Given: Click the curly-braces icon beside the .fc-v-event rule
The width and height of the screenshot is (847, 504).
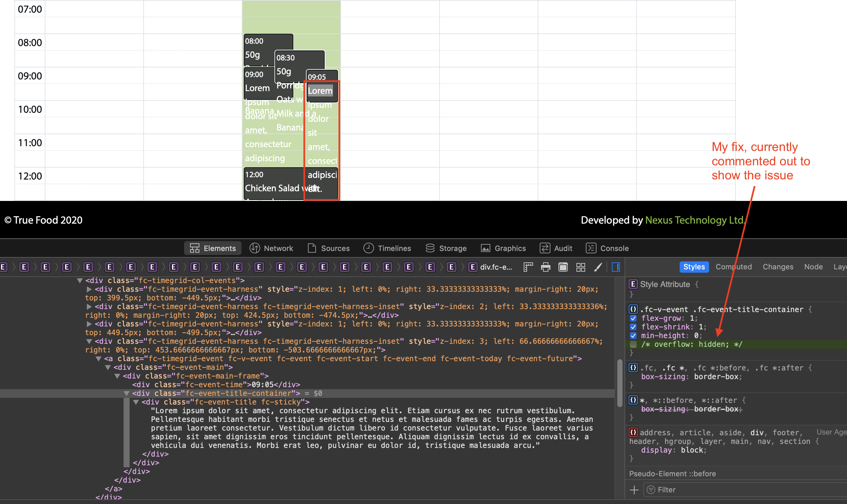Looking at the screenshot, I should point(633,309).
